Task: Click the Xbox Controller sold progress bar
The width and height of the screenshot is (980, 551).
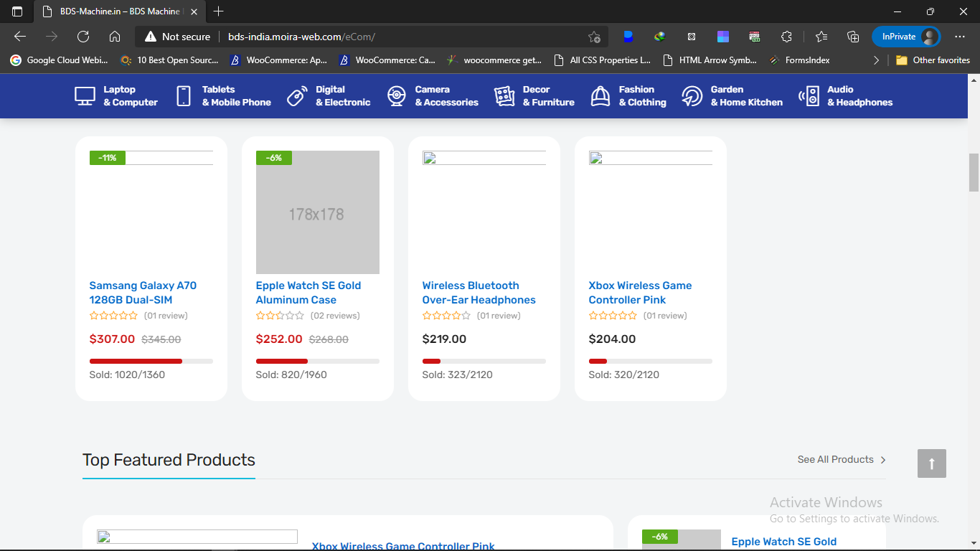Action: point(651,361)
